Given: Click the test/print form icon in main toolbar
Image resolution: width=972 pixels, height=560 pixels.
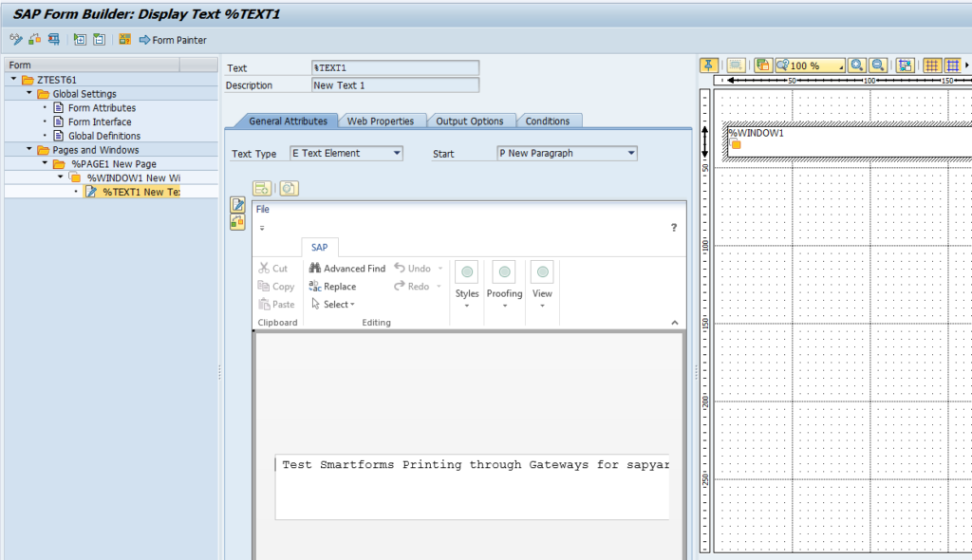Looking at the screenshot, I should (54, 40).
